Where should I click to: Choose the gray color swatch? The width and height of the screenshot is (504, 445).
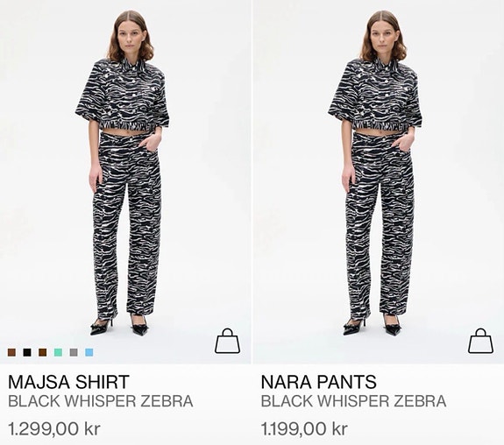(x=74, y=352)
